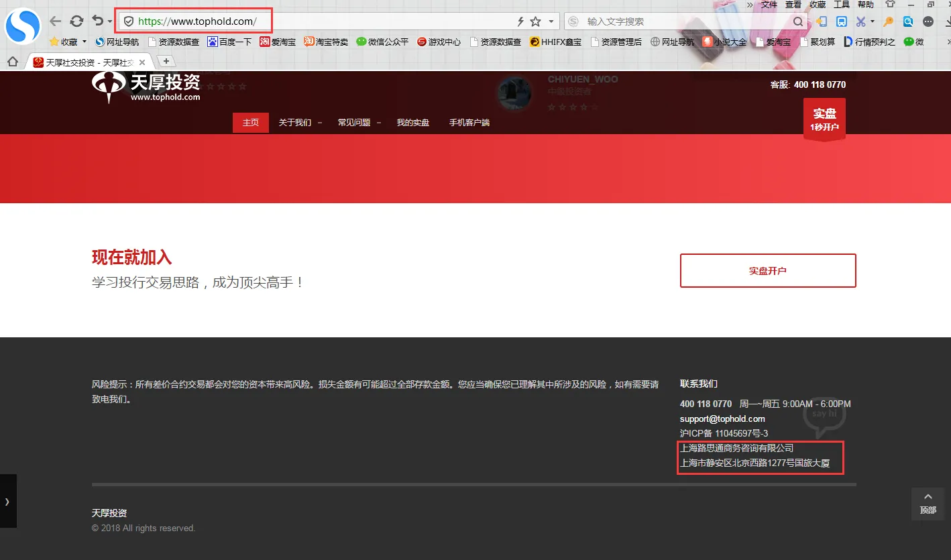Open the 手机客户端 navigation item
Viewport: 951px width, 560px height.
point(469,123)
